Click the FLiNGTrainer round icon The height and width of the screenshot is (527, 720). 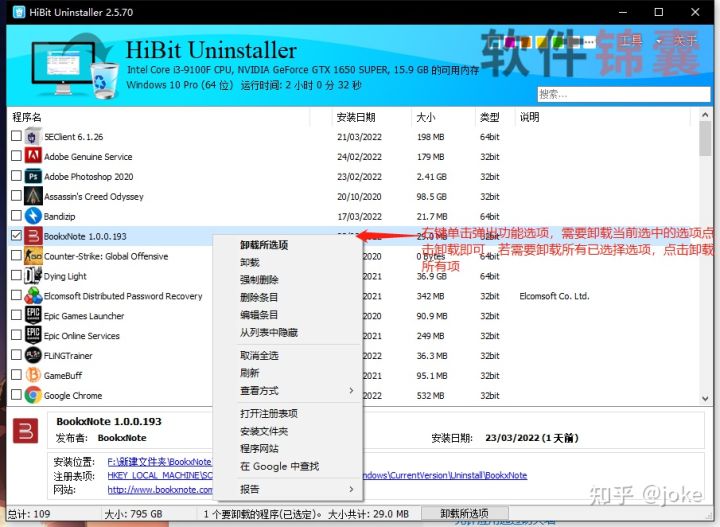click(x=33, y=356)
